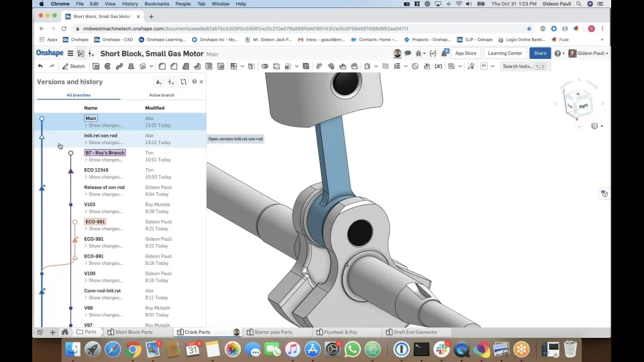Click the Create version icon
644x362 pixels.
pos(158,82)
